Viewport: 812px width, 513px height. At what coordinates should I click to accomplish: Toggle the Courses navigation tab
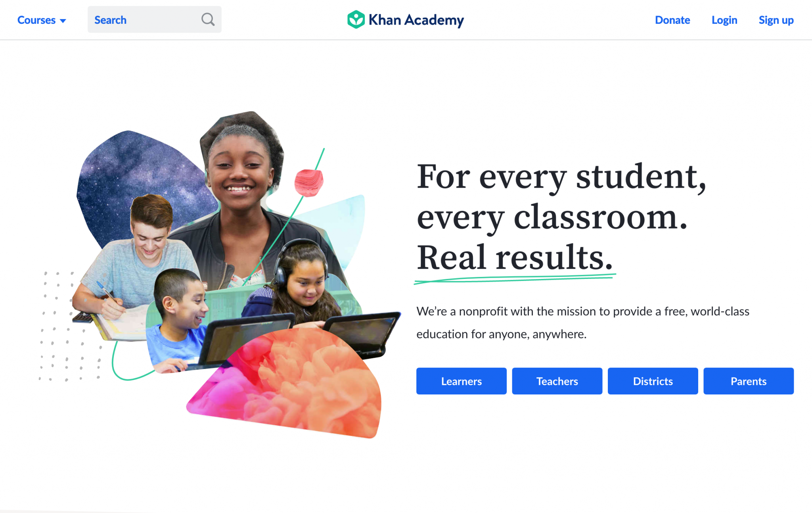tap(41, 19)
